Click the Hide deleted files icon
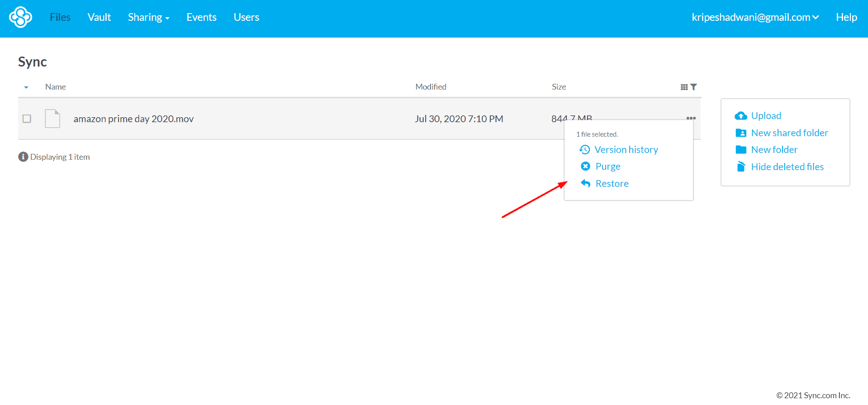The image size is (868, 405). coord(740,167)
